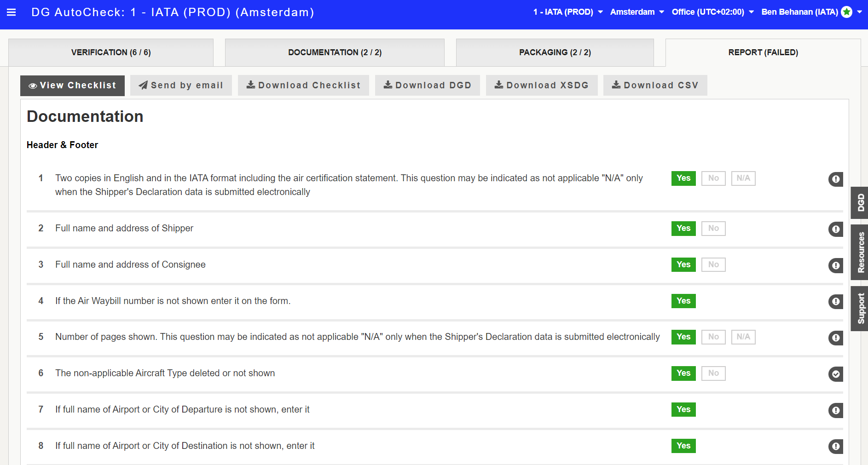This screenshot has height=465, width=868.
Task: Open the hamburger navigation menu
Action: 12,12
